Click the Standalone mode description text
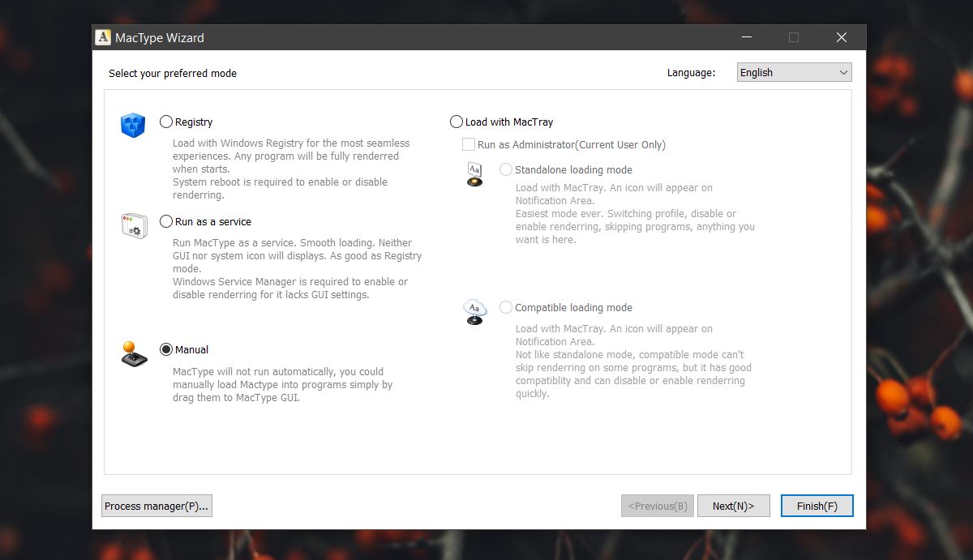This screenshot has width=973, height=560. pos(635,213)
